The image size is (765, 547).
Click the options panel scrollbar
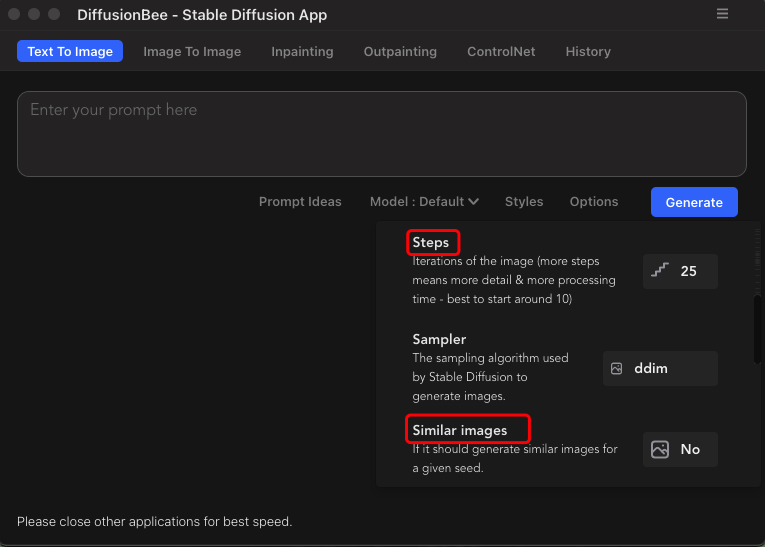[x=757, y=329]
